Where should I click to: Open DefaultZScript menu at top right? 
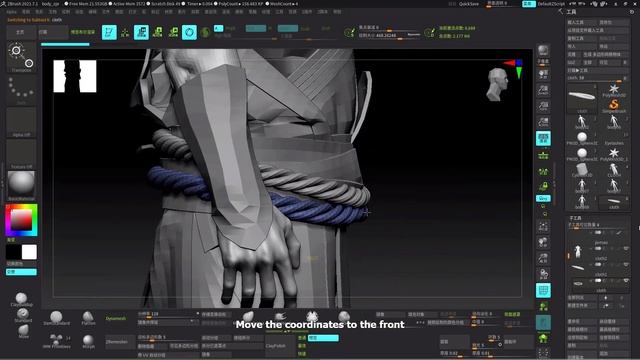[551, 4]
